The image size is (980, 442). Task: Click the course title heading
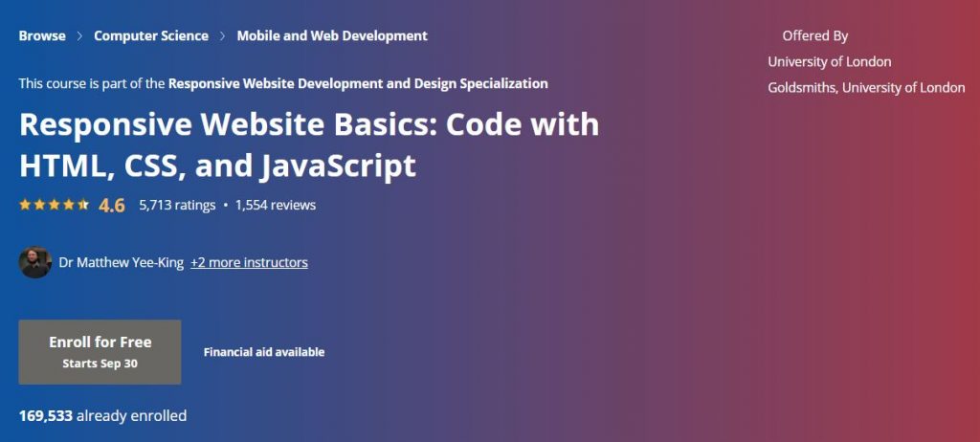[309, 145]
